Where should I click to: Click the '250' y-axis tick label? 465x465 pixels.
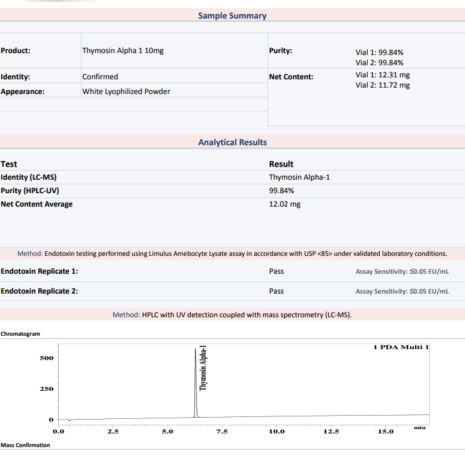46,389
